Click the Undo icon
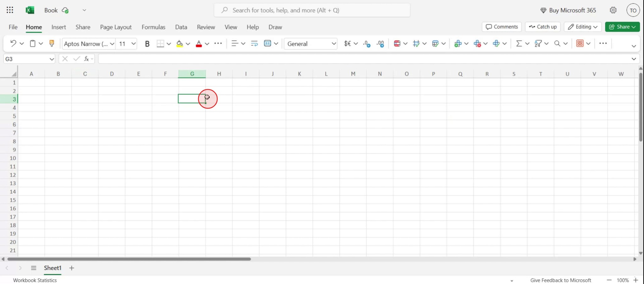This screenshot has height=284, width=644. (x=13, y=43)
